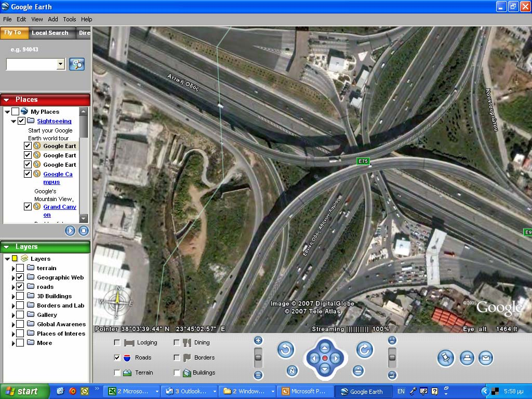Move the view down with the down arrow
This screenshot has width=532, height=399.
pyautogui.click(x=325, y=369)
